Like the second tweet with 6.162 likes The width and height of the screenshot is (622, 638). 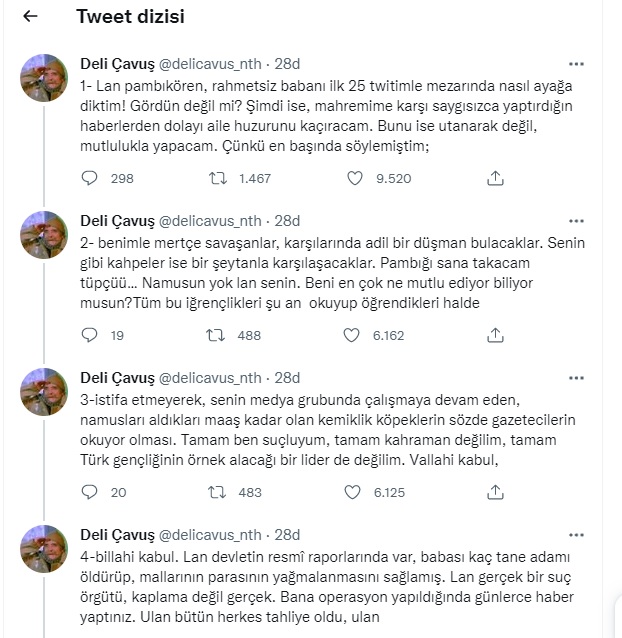tap(354, 336)
